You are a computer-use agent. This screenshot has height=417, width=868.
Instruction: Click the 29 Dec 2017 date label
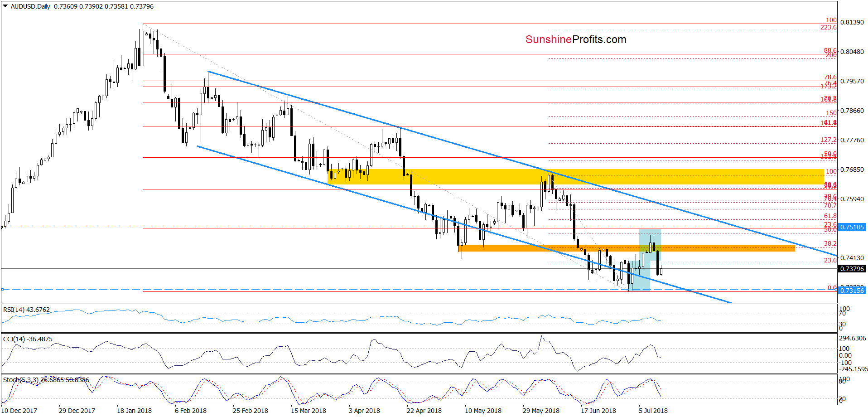[x=77, y=411]
